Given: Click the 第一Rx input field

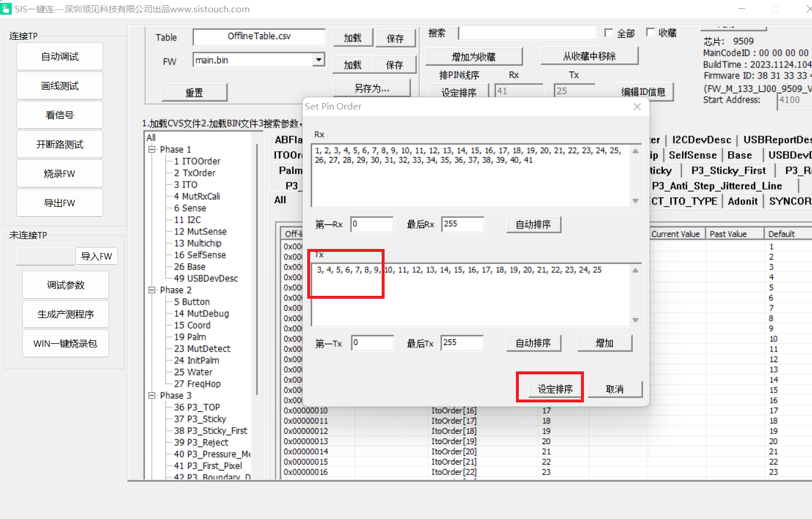Looking at the screenshot, I should 372,224.
